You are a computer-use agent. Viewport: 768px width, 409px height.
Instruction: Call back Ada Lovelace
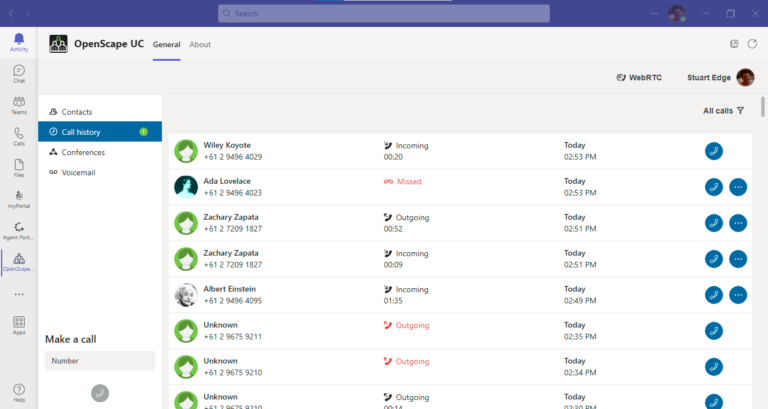pyautogui.click(x=714, y=187)
